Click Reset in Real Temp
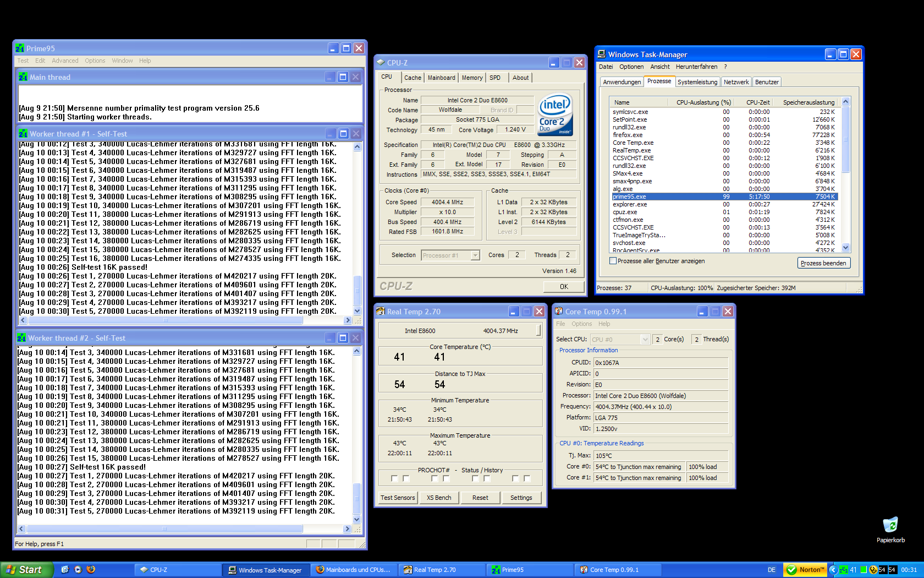Viewport: 924px width, 578px height. [x=480, y=498]
